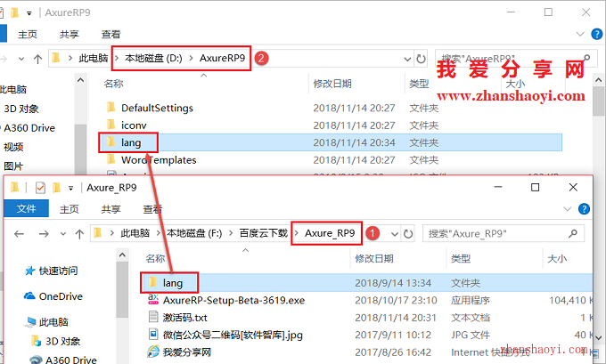Open recent locations dropdown in Axure_RP9 window
Screen dimensions: 606x364
(63, 234)
